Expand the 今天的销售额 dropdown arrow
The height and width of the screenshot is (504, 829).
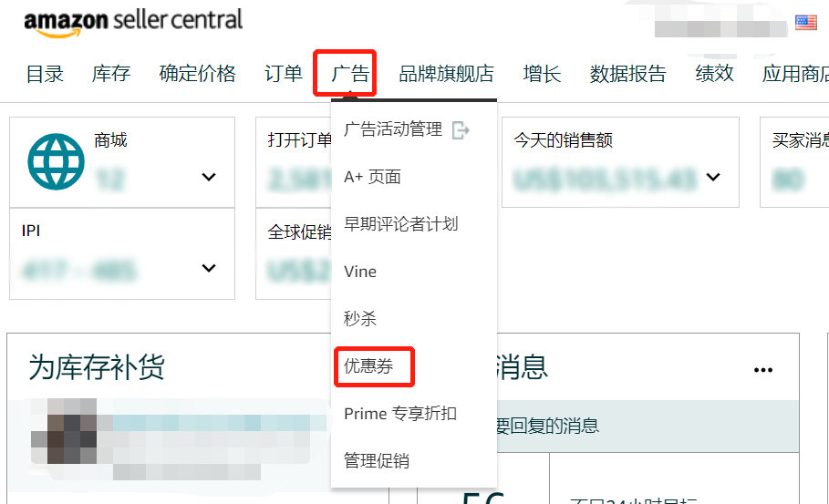coord(713,177)
